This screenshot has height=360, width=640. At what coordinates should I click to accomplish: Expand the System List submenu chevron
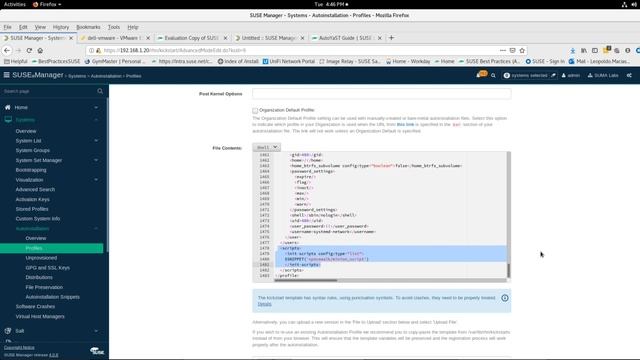(96, 141)
